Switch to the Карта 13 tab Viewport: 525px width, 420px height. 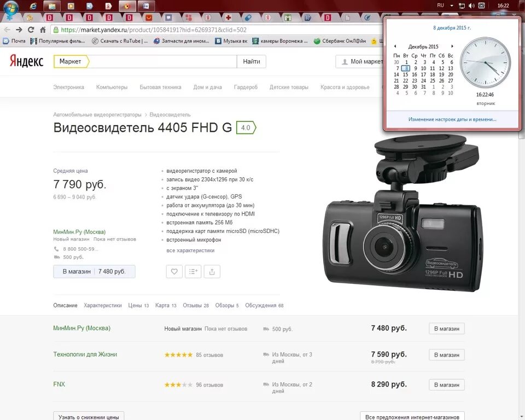point(166,306)
